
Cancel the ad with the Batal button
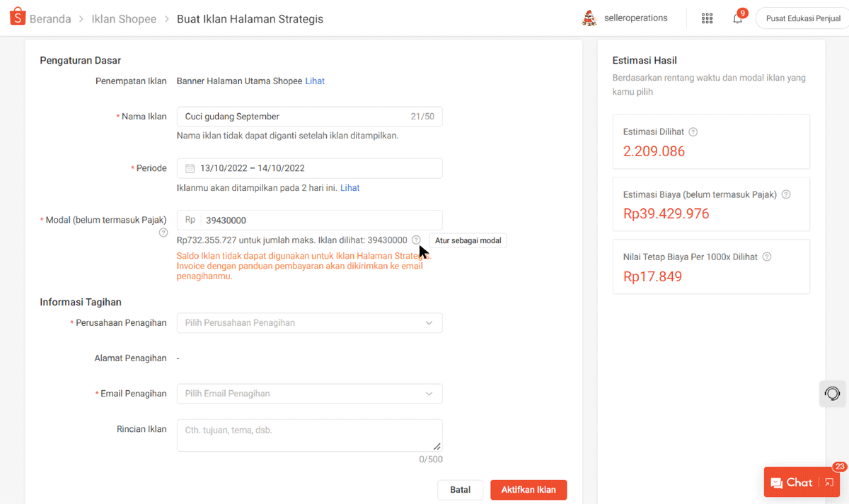click(460, 489)
